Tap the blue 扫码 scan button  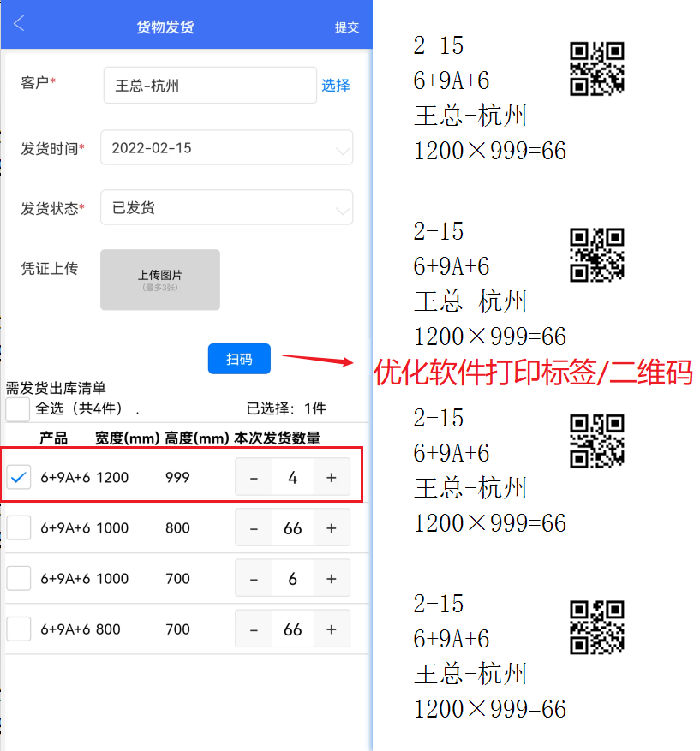pos(239,359)
